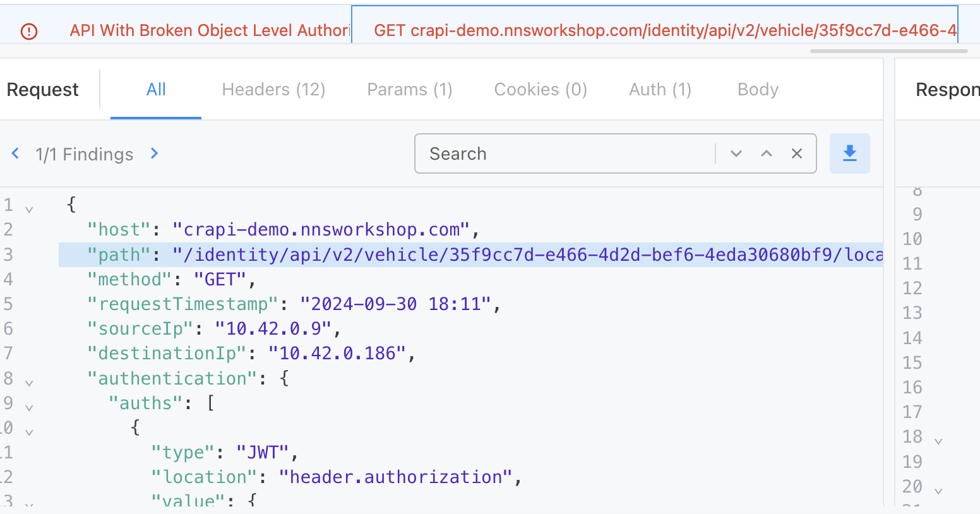Click the "requestTimestamp" key
The image size is (980, 514).
coord(182,304)
